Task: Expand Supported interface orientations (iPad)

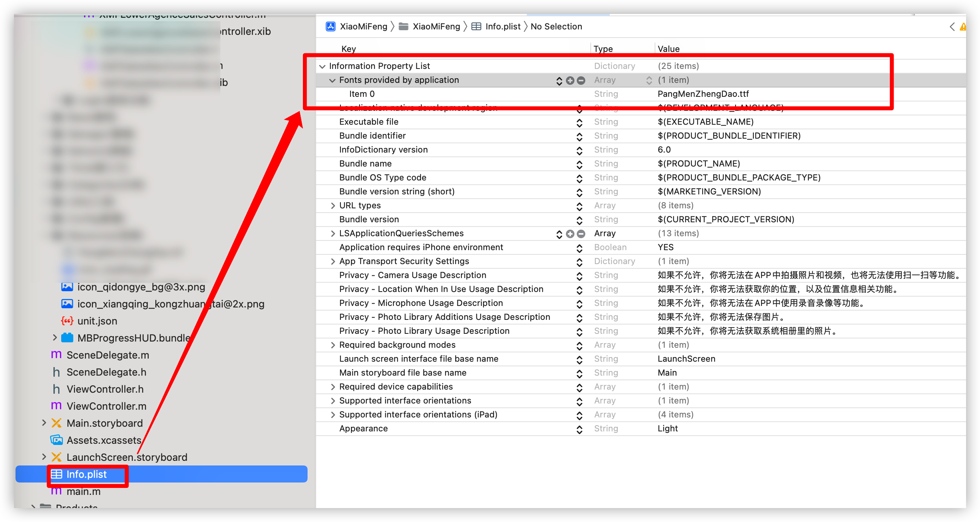Action: [333, 415]
